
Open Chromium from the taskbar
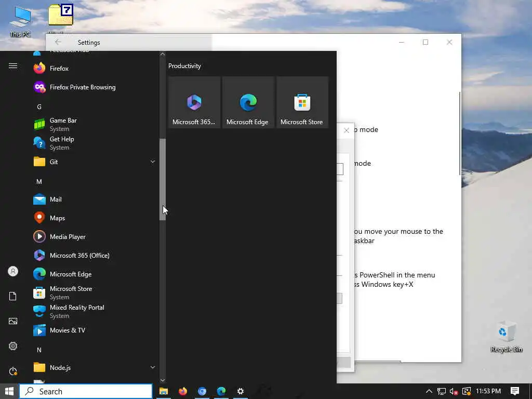[x=202, y=391]
